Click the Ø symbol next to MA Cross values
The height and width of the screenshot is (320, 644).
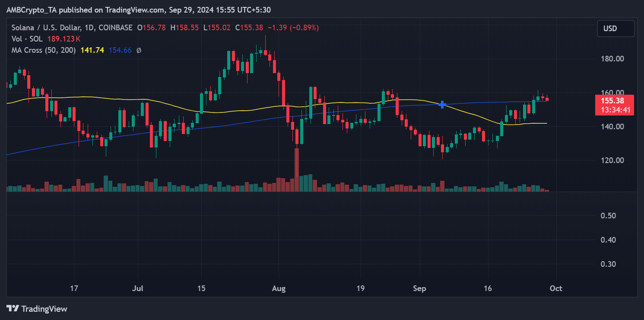[140, 50]
